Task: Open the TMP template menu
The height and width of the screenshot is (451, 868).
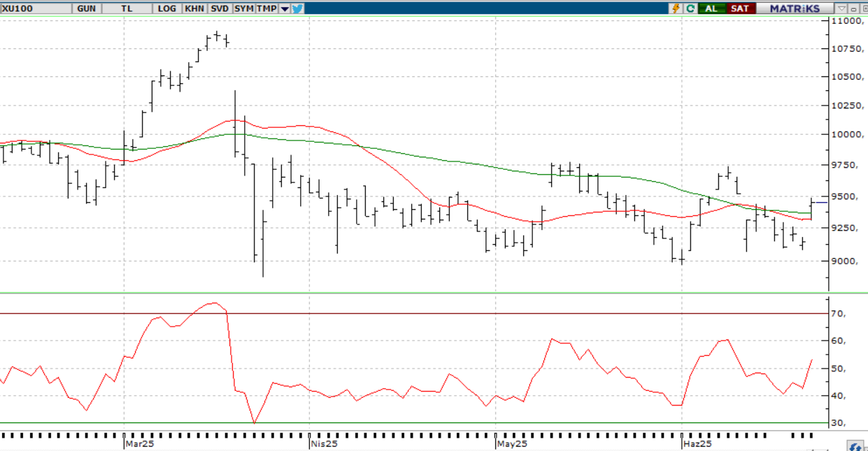Action: (x=266, y=8)
